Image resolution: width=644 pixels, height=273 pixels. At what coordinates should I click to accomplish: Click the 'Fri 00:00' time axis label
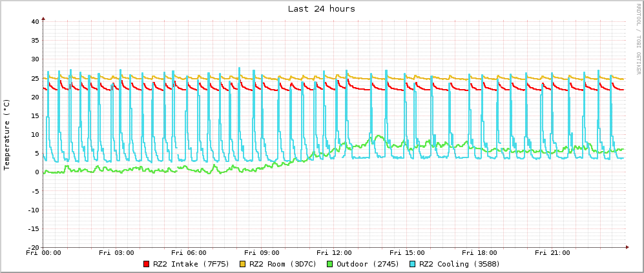tap(43, 253)
